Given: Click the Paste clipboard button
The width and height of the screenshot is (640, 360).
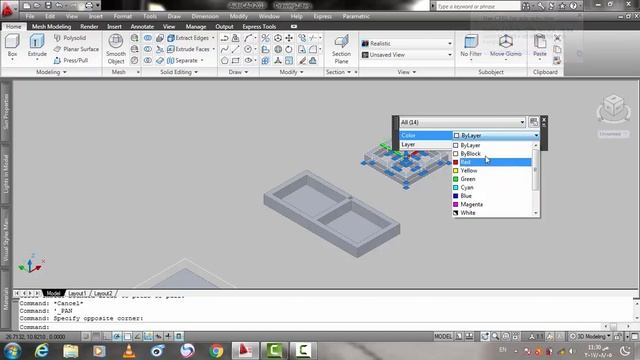Looking at the screenshot, I should tap(540, 46).
